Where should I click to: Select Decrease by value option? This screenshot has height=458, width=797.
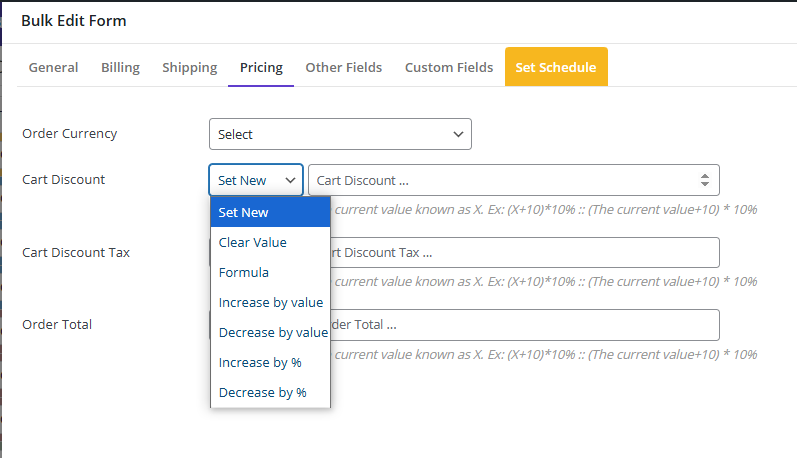(x=270, y=332)
